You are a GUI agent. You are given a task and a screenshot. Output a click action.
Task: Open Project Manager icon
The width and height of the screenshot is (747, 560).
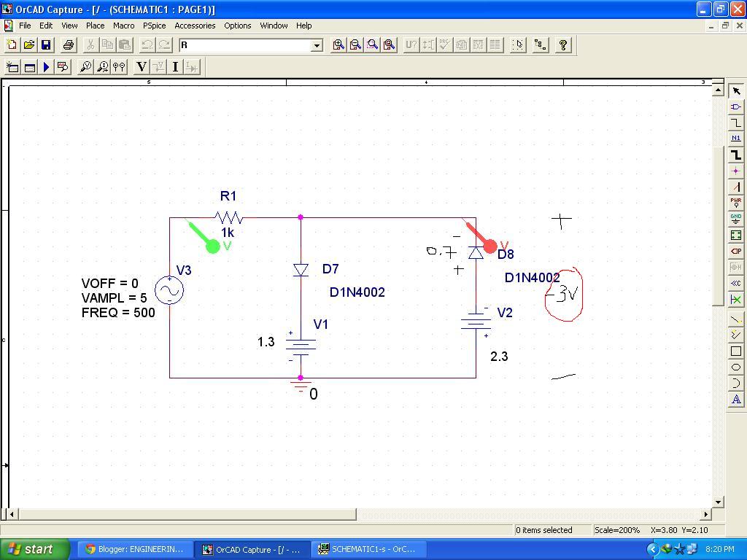tap(541, 44)
